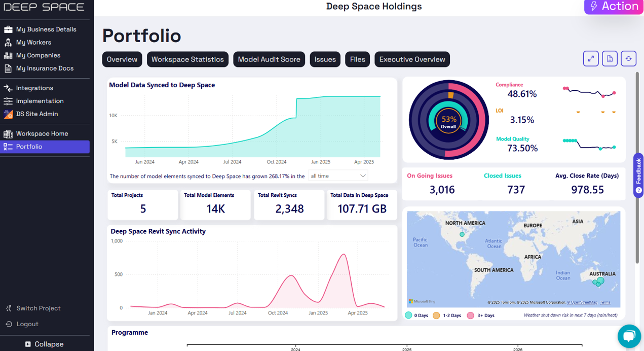Open the chat bubble widget
This screenshot has height=351, width=644.
629,336
